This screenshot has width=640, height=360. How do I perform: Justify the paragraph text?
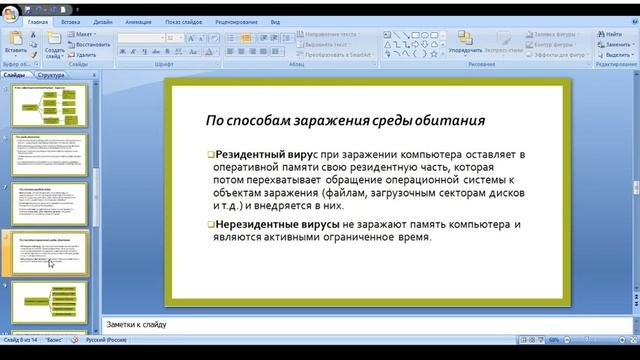(x=263, y=52)
